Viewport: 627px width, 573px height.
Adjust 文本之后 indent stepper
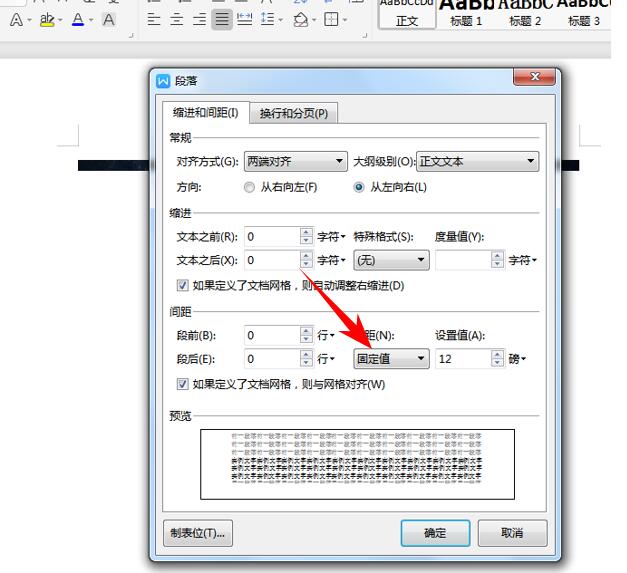(x=306, y=260)
